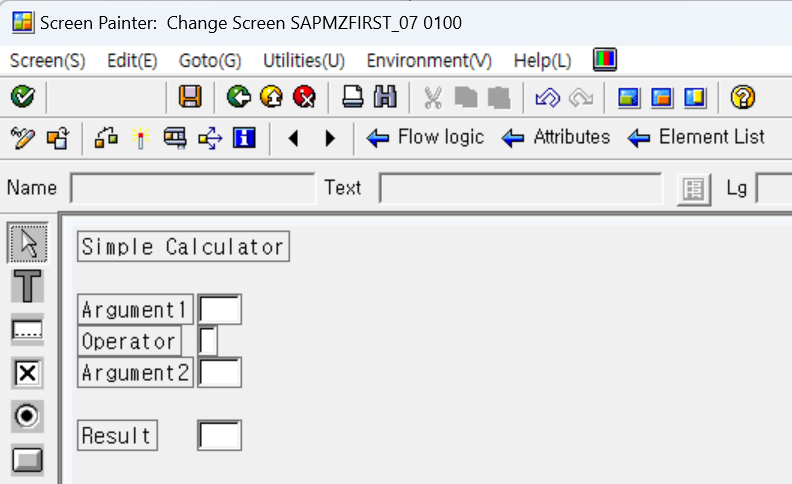Viewport: 792px width, 484px height.
Task: Click the green checkmark Enter icon
Action: coord(23,96)
